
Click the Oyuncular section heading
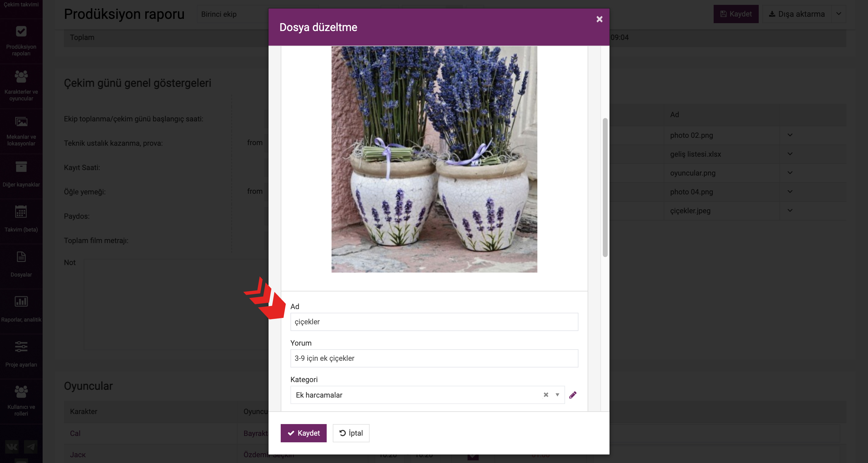pos(88,386)
